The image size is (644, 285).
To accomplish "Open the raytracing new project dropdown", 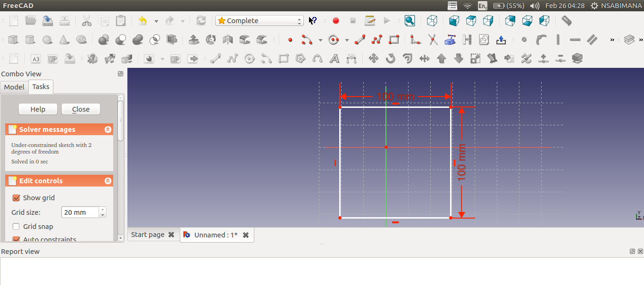I will (x=162, y=59).
